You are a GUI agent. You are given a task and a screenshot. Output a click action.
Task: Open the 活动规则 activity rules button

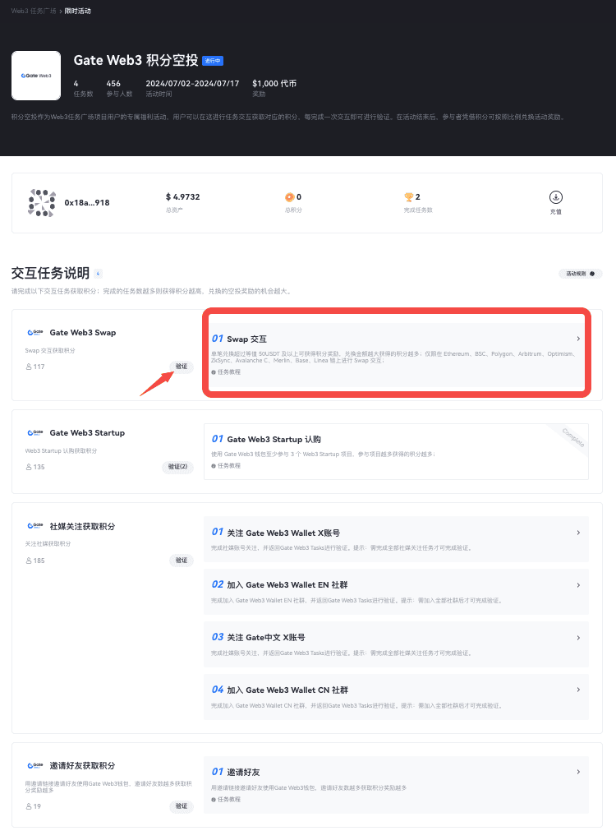coord(579,274)
